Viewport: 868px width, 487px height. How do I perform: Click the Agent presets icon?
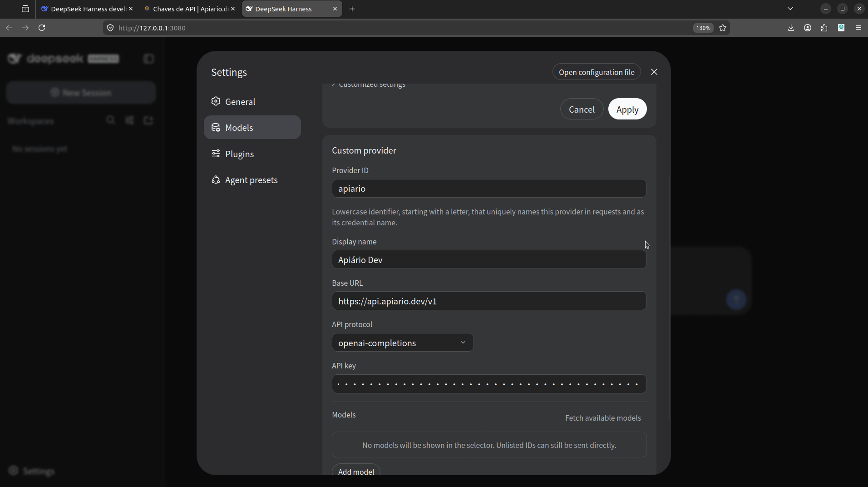point(216,180)
